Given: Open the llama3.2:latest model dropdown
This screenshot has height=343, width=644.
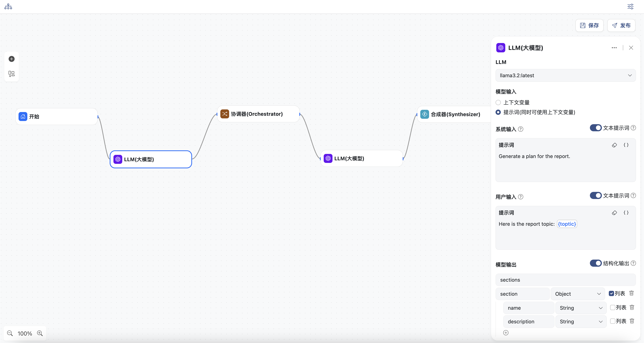Looking at the screenshot, I should pyautogui.click(x=565, y=75).
